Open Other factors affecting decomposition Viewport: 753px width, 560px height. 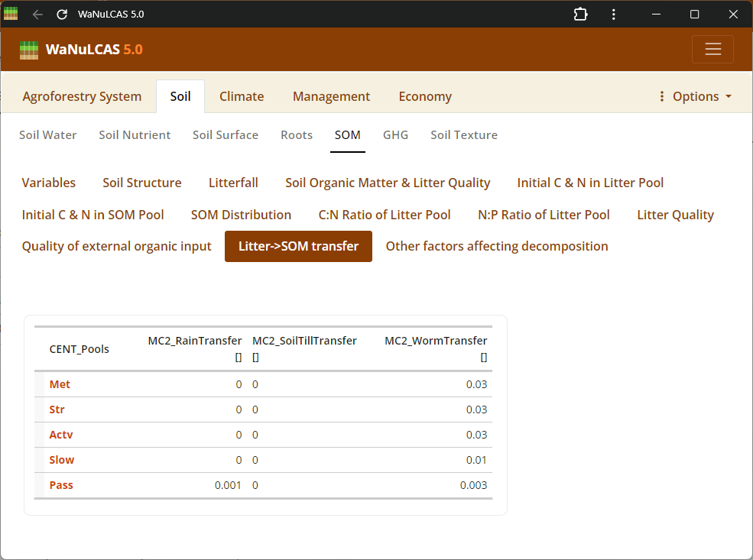(497, 246)
